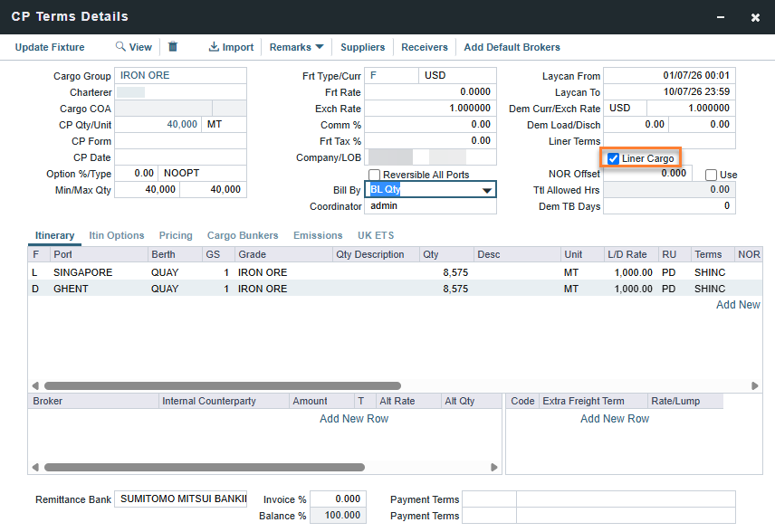The image size is (775, 532).
Task: Click the Frt Rate input field
Action: click(430, 92)
